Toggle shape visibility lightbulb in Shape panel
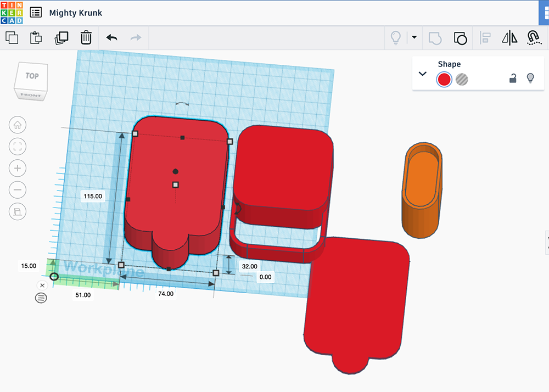This screenshot has width=549, height=392. pyautogui.click(x=530, y=78)
